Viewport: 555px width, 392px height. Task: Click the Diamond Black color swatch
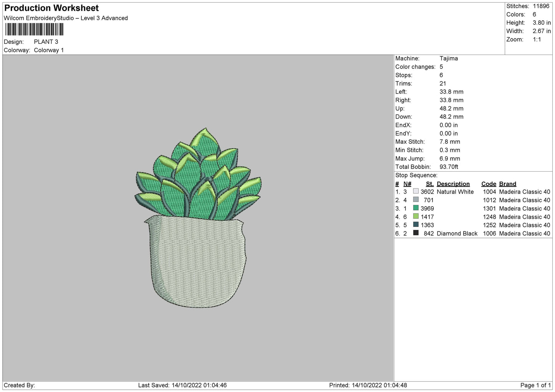click(416, 233)
